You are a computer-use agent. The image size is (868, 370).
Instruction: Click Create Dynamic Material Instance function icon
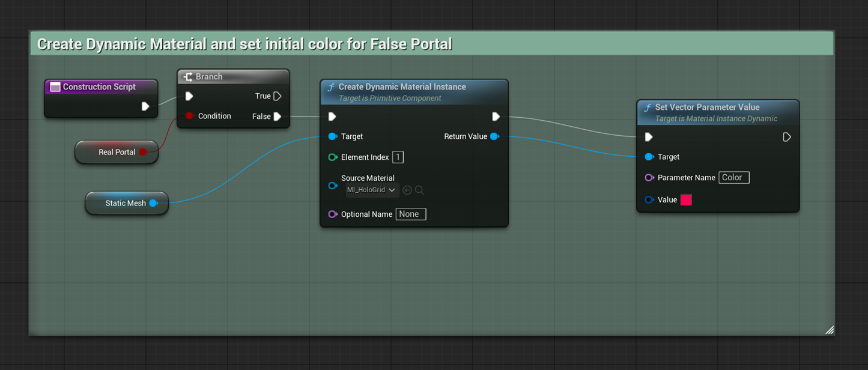coord(330,87)
